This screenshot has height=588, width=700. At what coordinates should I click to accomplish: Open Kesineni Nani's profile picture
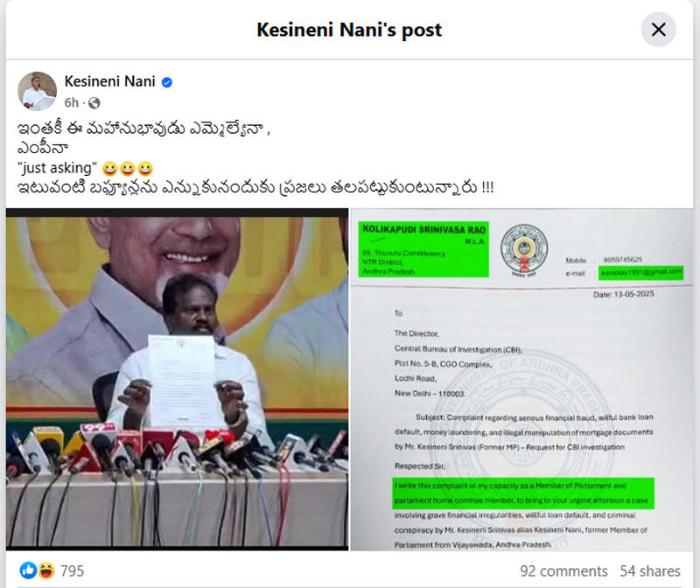point(37,91)
